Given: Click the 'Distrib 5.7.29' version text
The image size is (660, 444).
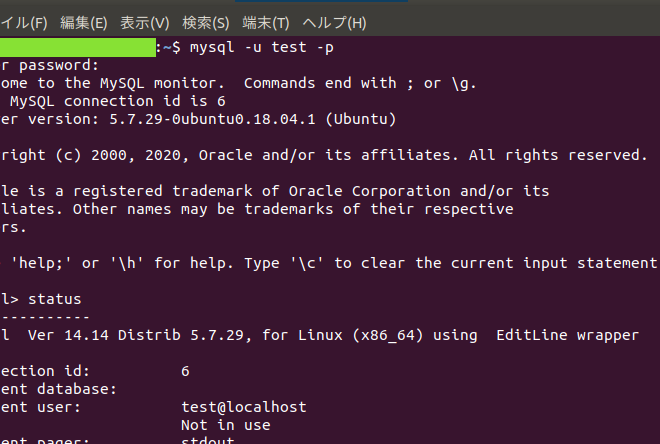Looking at the screenshot, I should pos(162,335).
